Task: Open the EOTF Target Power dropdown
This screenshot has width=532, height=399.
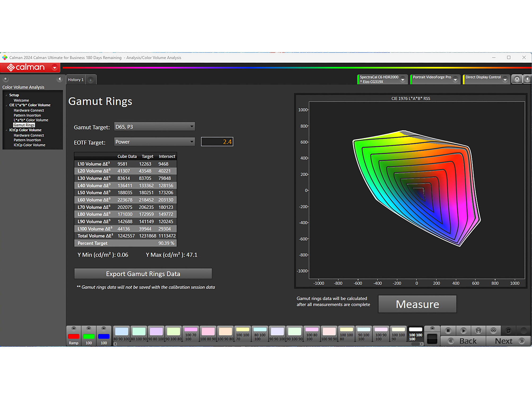Action: 154,142
